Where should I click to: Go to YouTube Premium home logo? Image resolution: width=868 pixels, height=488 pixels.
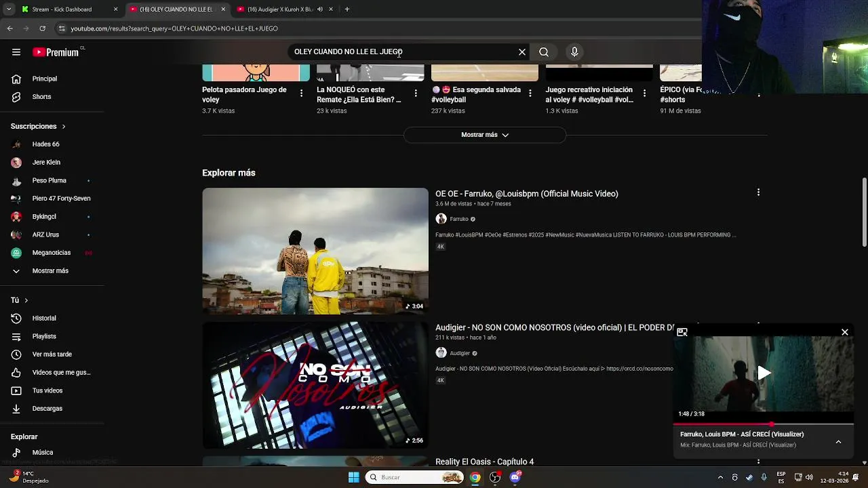click(56, 52)
